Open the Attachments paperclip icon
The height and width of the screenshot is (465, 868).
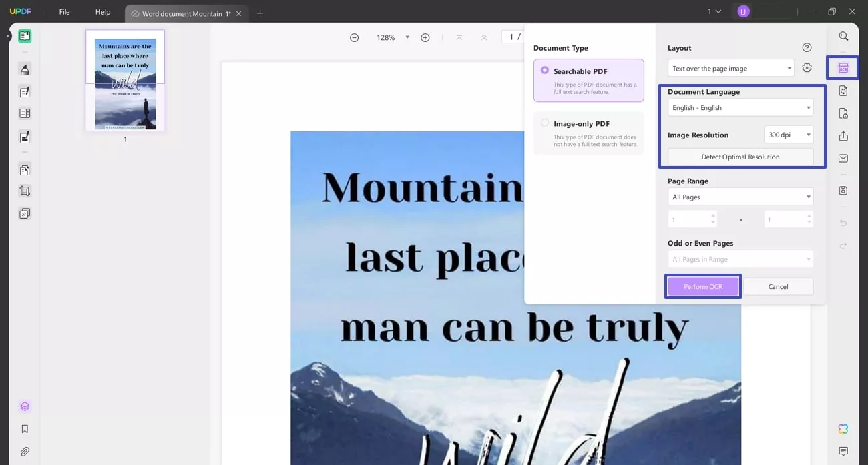pos(25,452)
